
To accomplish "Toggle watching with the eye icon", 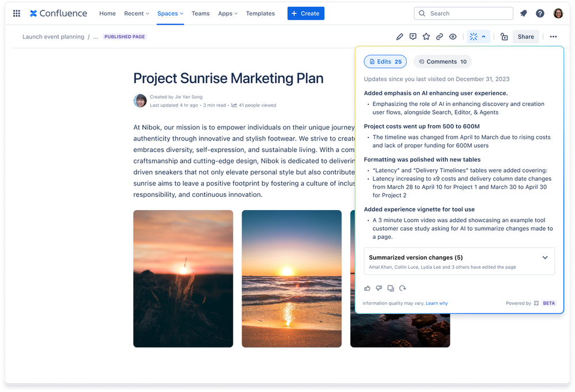I will click(x=453, y=37).
